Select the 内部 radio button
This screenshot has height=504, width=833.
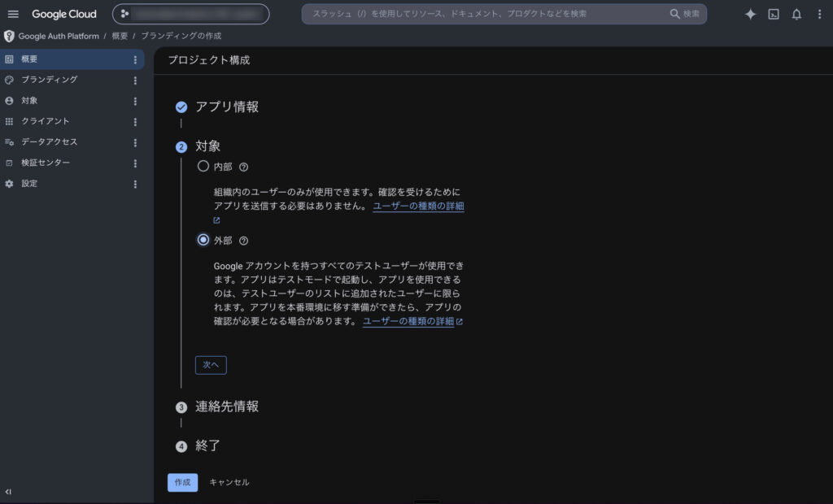(203, 166)
